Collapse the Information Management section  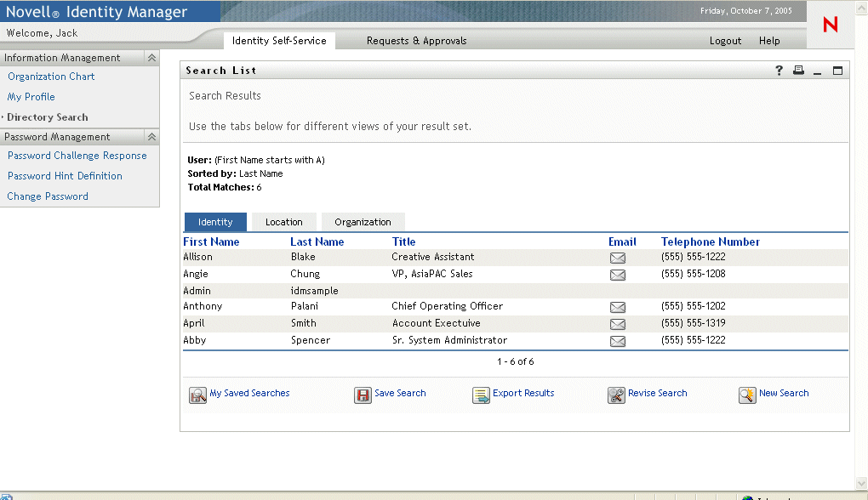tap(151, 58)
